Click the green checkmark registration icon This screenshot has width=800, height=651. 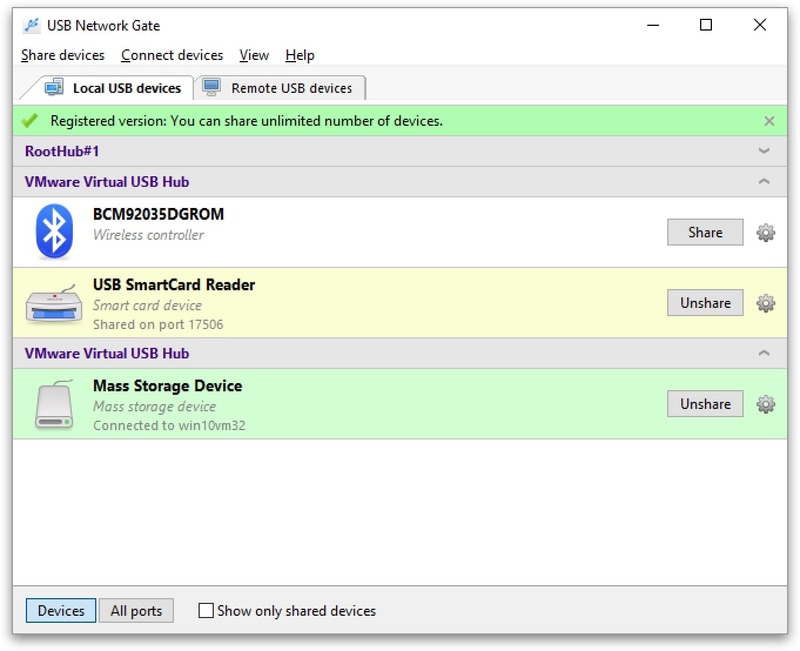coord(30,121)
